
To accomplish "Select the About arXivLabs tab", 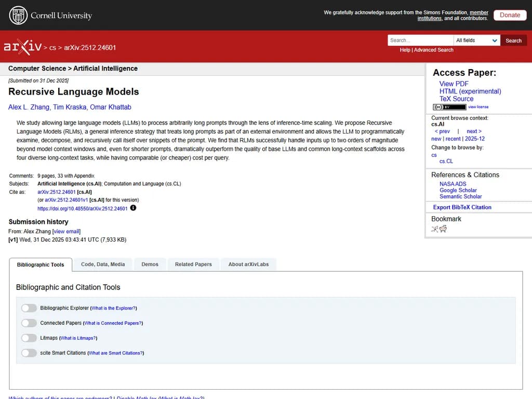I will click(248, 264).
